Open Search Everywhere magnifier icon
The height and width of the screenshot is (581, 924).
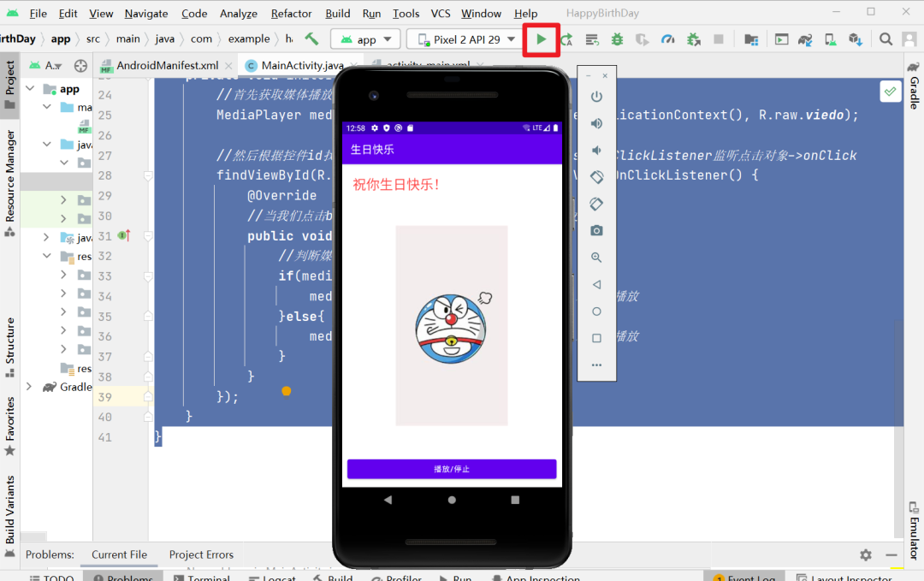(x=885, y=39)
